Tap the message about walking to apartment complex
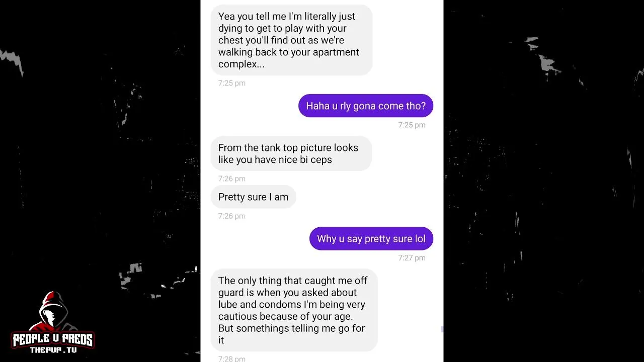The image size is (644, 362). pyautogui.click(x=291, y=40)
